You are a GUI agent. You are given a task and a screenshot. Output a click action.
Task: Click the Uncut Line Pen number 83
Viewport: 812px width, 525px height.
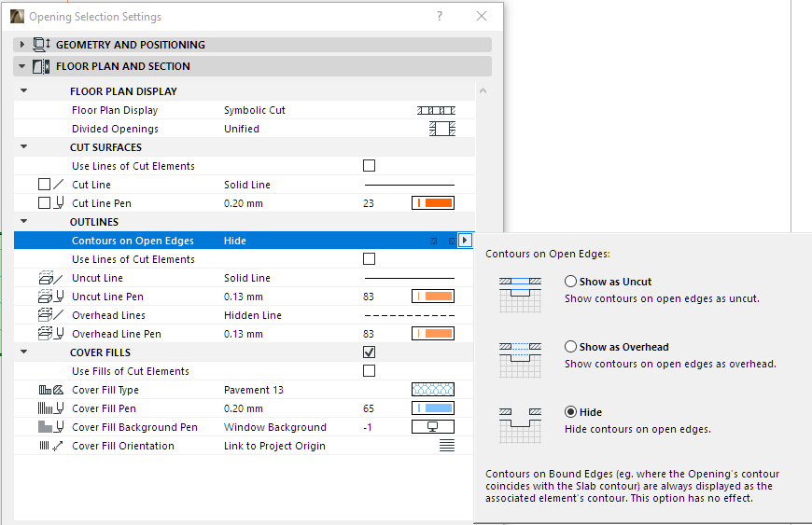[368, 297]
